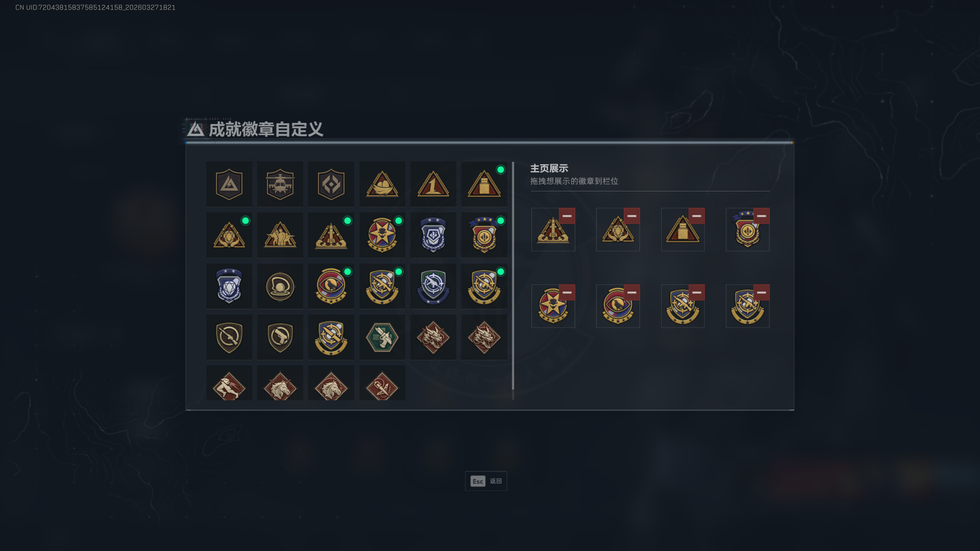This screenshot has width=980, height=551.
Task: Remove the star medal badge from bottom row
Action: pyautogui.click(x=567, y=293)
